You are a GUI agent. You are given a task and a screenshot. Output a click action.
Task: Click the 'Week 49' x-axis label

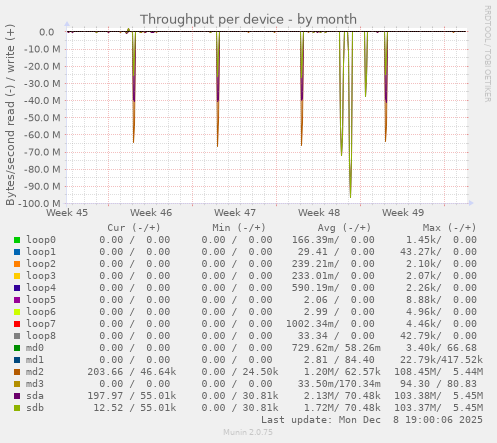[403, 213]
